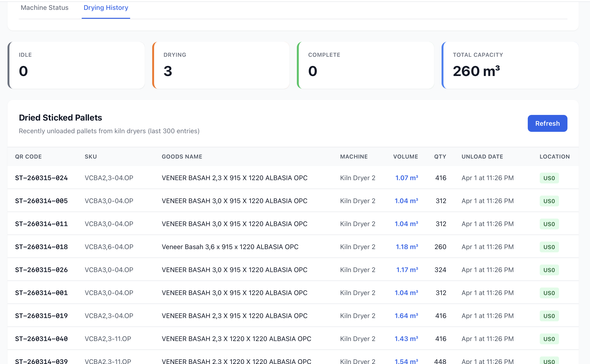
Task: Click the COMPLETE status card
Action: (365, 65)
